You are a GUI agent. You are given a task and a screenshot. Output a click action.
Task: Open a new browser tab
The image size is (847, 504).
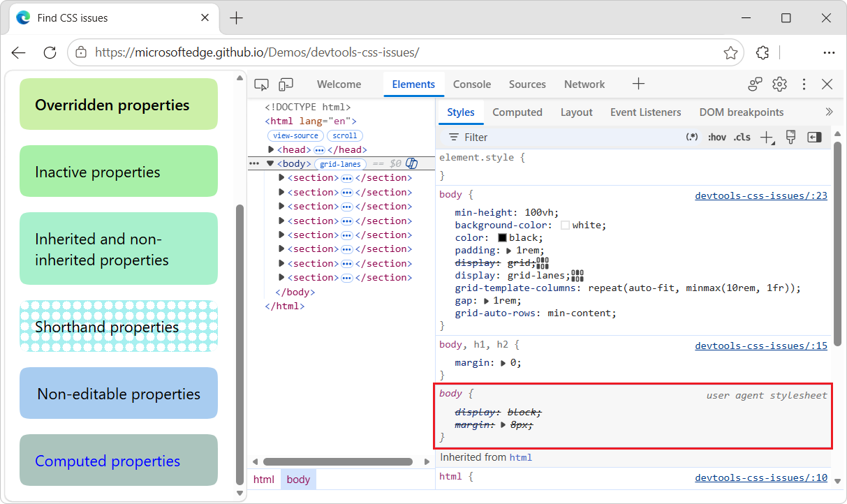pyautogui.click(x=237, y=18)
